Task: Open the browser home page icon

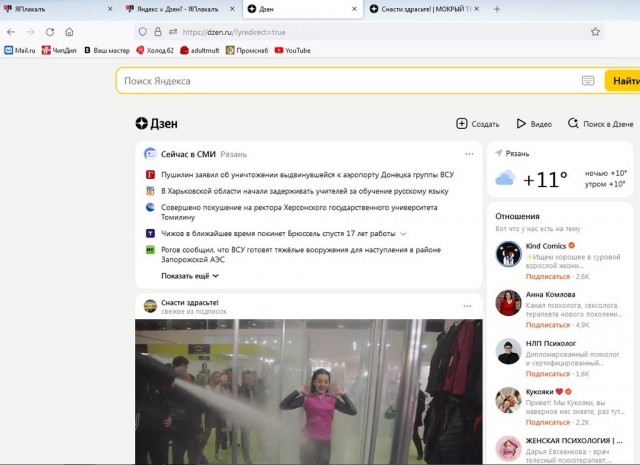Action: [69, 32]
